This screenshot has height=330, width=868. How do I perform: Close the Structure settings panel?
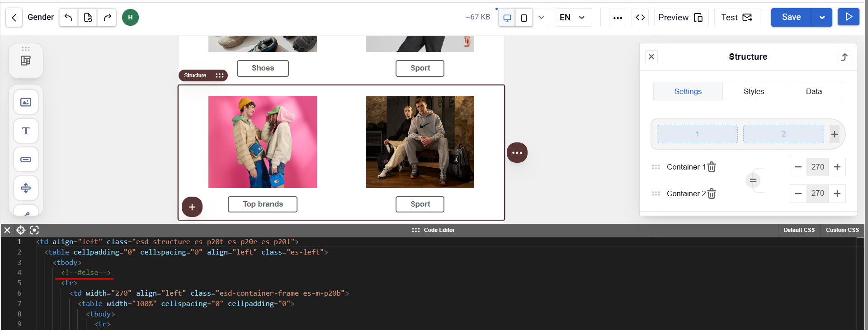pyautogui.click(x=651, y=57)
